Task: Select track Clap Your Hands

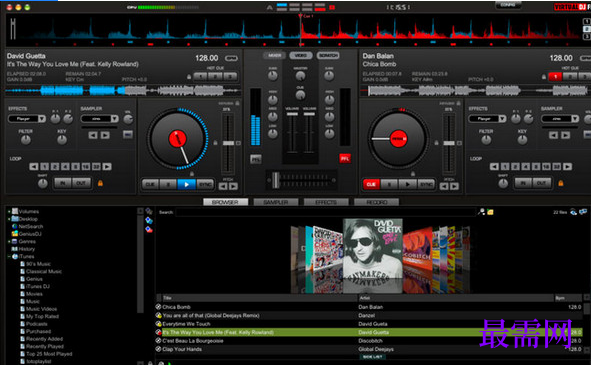Action: tap(182, 349)
